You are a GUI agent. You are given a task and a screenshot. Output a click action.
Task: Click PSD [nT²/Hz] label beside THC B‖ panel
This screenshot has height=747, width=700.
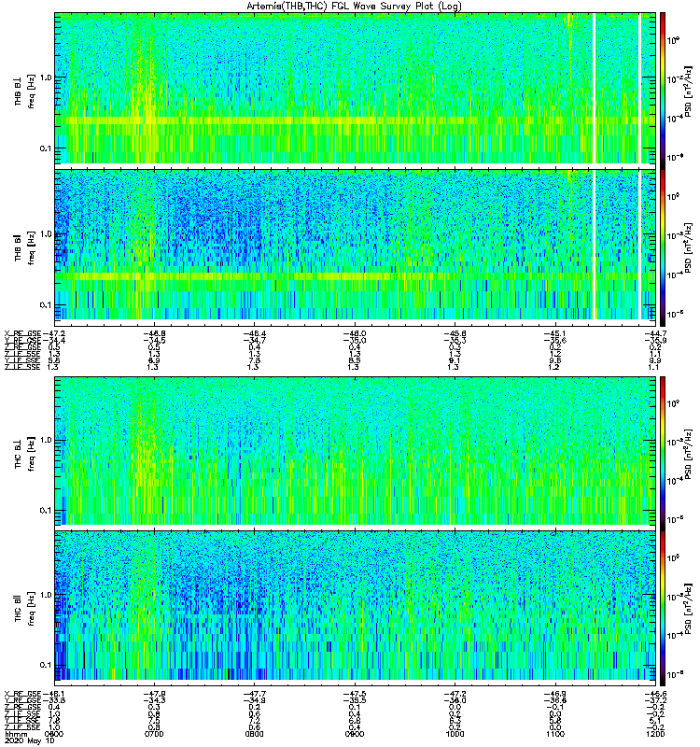(x=689, y=609)
